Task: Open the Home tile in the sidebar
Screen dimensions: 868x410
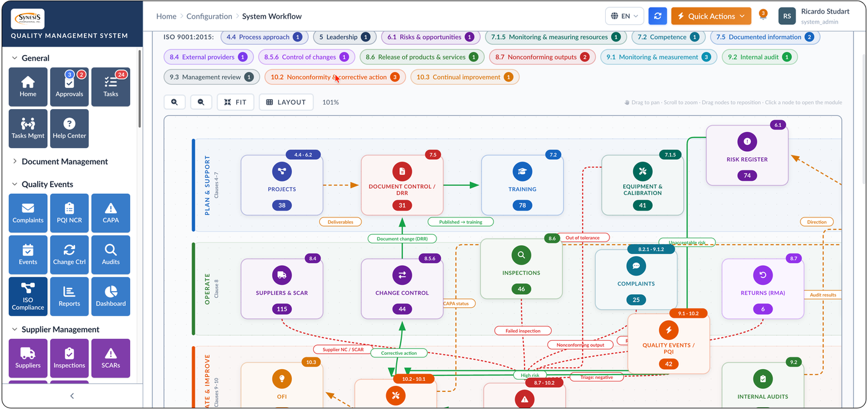Action: 28,87
